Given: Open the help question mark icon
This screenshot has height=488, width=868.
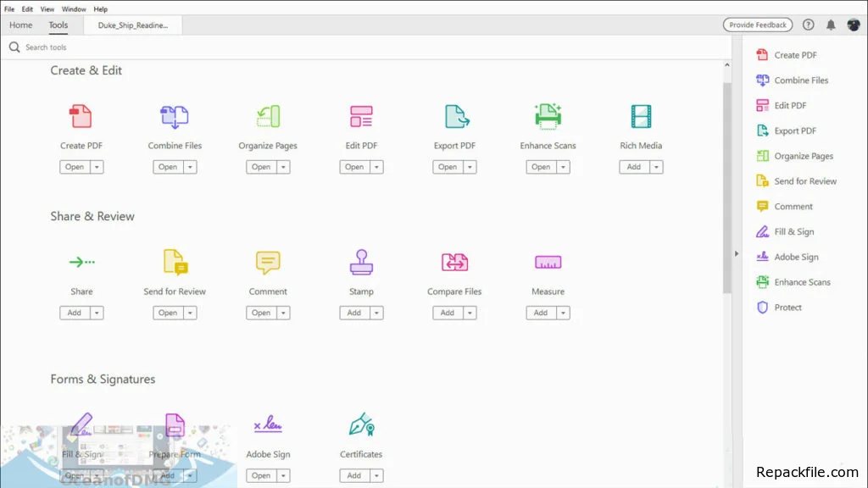Looking at the screenshot, I should [x=808, y=25].
